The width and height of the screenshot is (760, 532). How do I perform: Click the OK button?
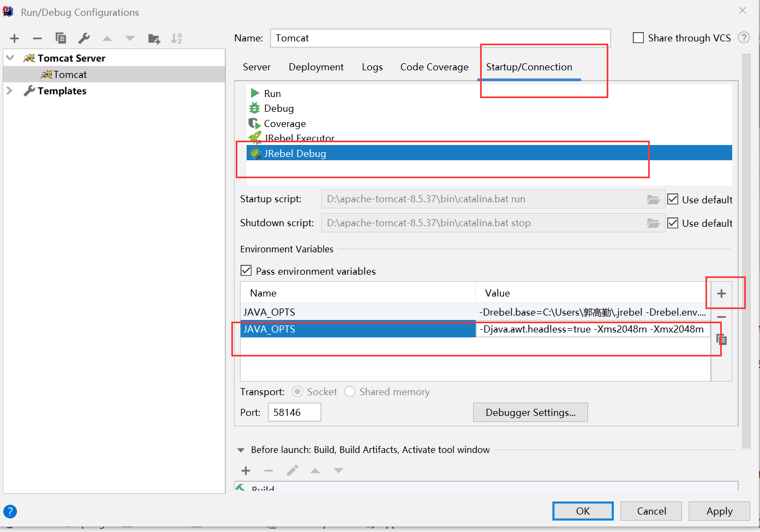[583, 511]
